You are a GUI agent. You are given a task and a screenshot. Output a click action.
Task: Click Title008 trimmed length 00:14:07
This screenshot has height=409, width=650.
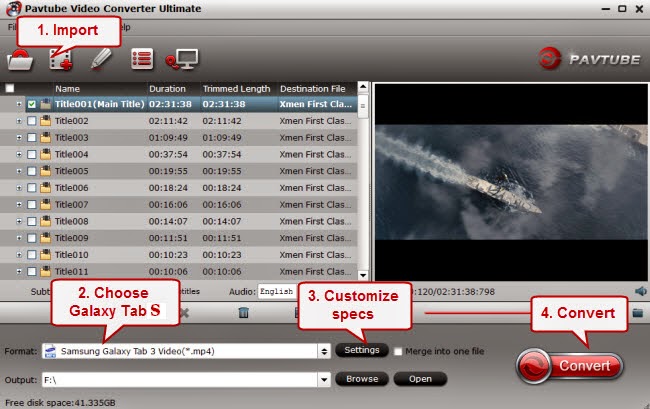tap(222, 221)
